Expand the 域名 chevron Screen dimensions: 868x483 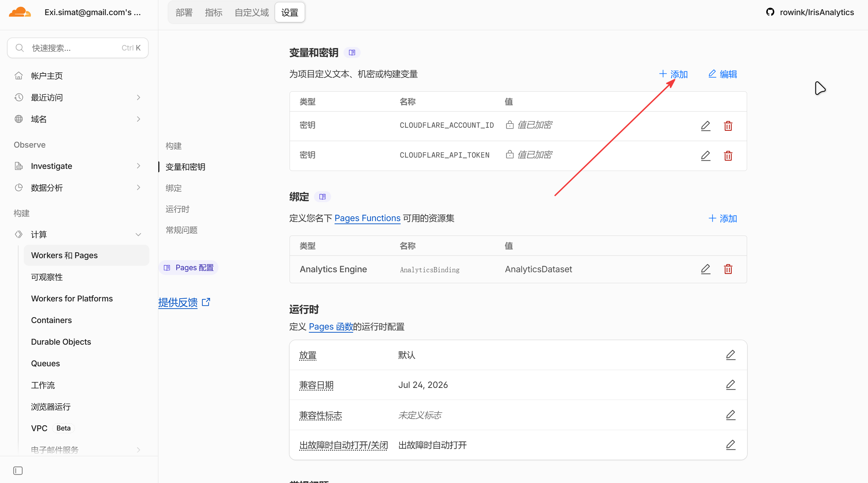coord(138,119)
